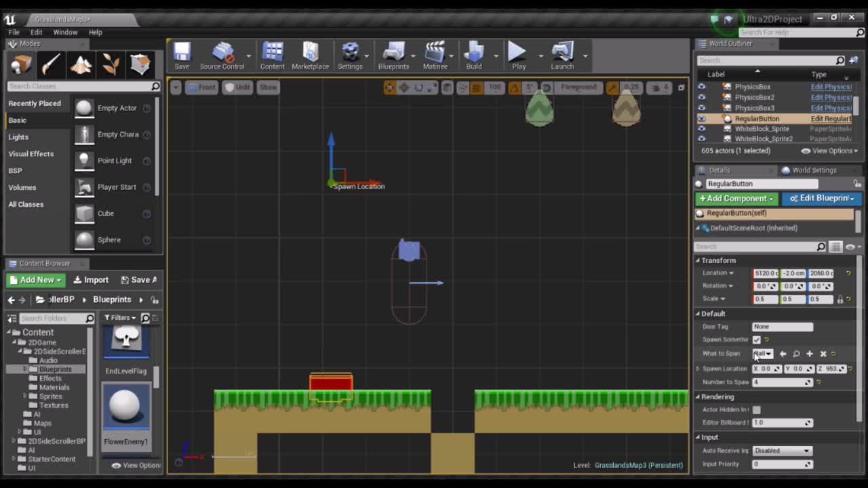This screenshot has width=868, height=488.
Task: Toggle visibility of RegularButton actor
Action: pyautogui.click(x=701, y=119)
